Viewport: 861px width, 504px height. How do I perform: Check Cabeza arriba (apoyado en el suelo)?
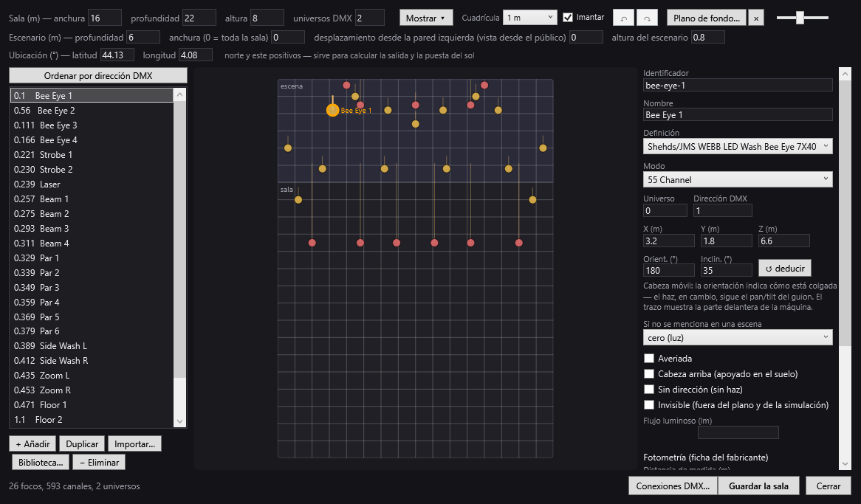tap(649, 374)
